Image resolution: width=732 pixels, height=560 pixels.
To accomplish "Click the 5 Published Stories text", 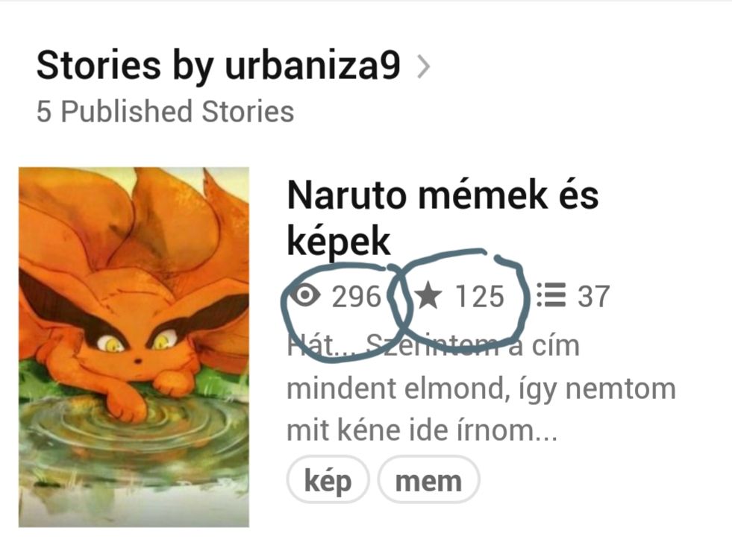I will point(165,112).
